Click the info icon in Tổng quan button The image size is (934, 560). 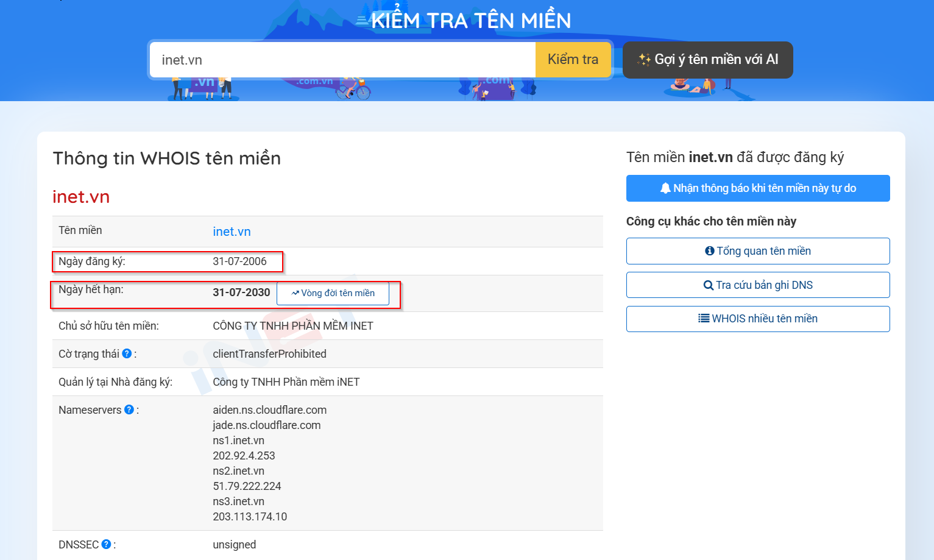point(709,251)
